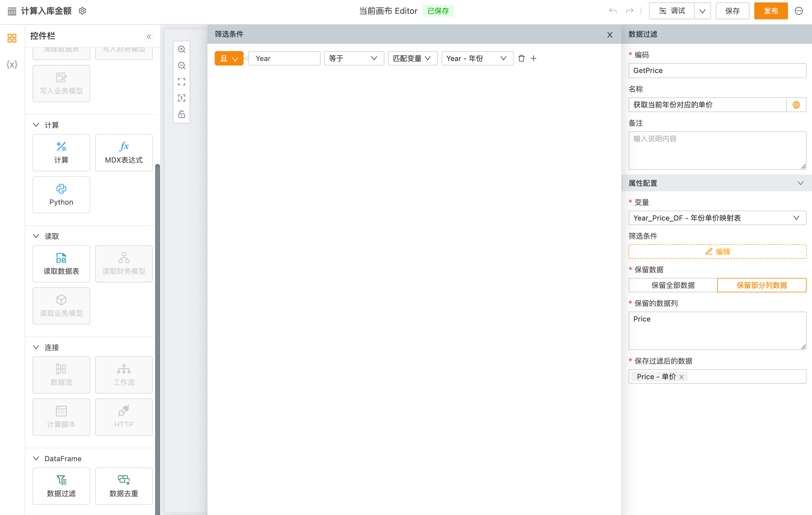The width and height of the screenshot is (812, 515).
Task: Select the components grid sidebar icon
Action: [x=12, y=38]
